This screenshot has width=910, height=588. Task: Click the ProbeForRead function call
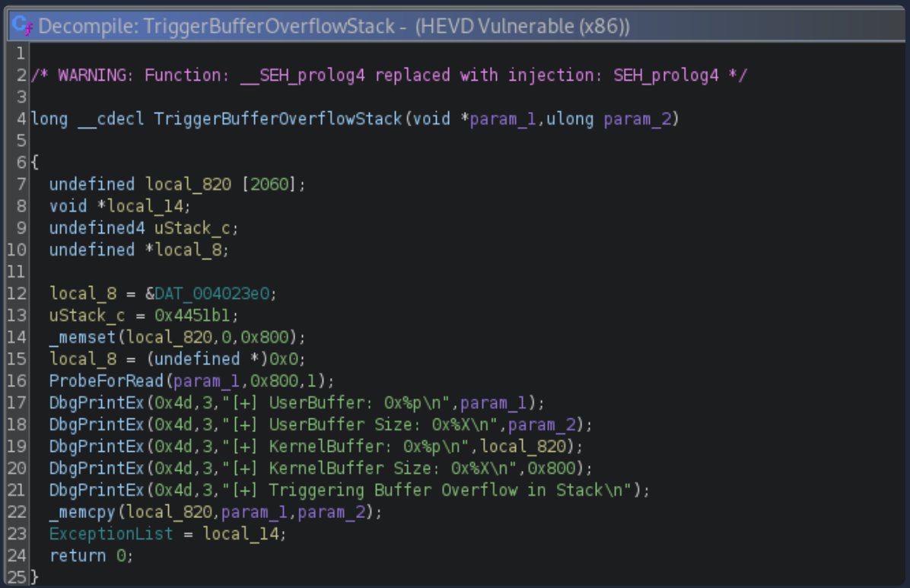pos(107,381)
